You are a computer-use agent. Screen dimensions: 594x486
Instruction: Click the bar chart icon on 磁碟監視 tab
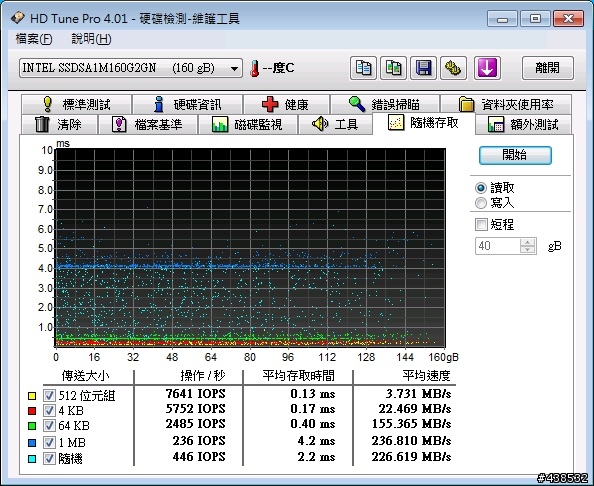220,124
